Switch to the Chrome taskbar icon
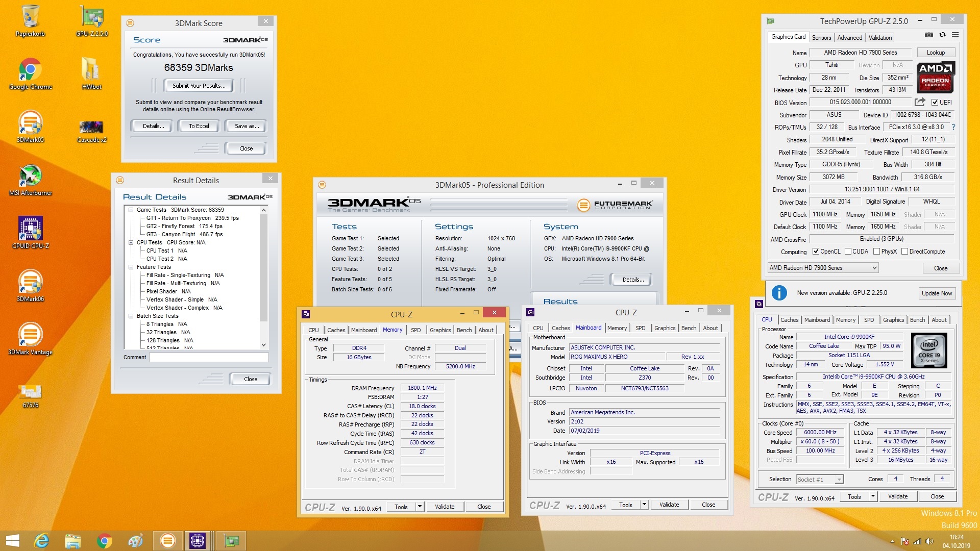This screenshot has height=551, width=980. tap(105, 541)
